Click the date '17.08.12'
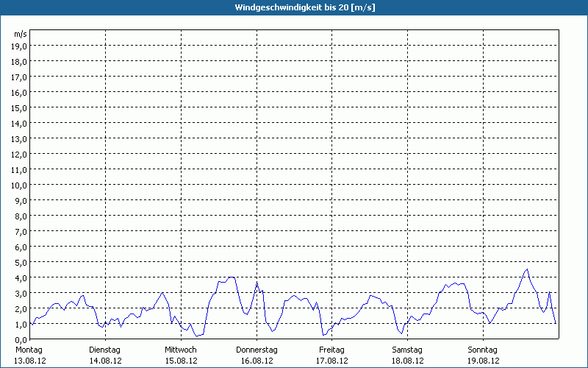Screen dimensions: 588x368 [332, 361]
